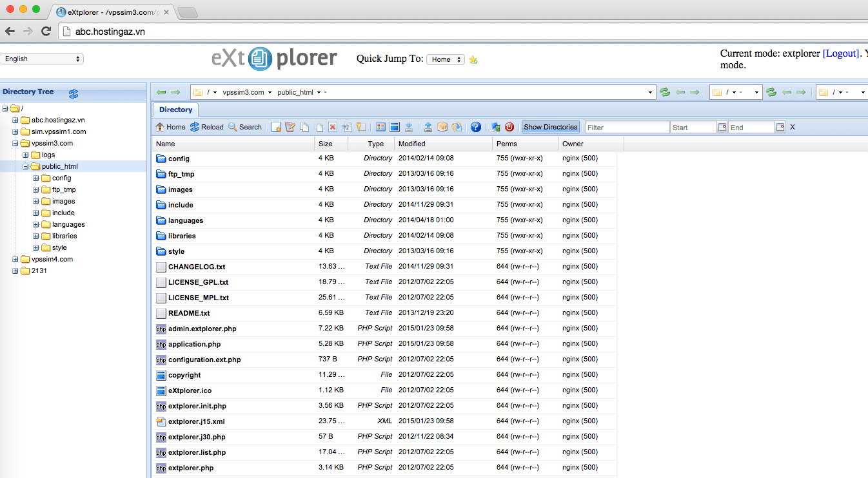The image size is (868, 478).
Task: Sort by the Size column header
Action: coord(331,144)
